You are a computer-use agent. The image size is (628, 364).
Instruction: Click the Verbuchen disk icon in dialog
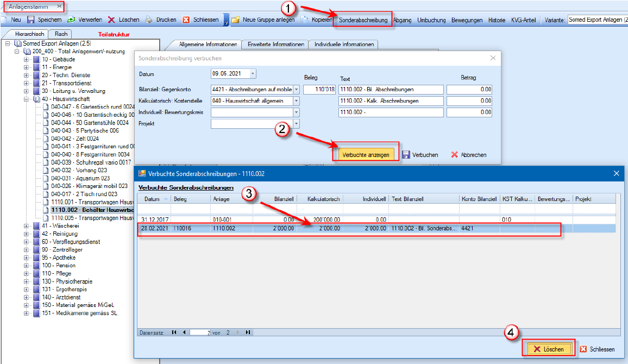tap(406, 155)
